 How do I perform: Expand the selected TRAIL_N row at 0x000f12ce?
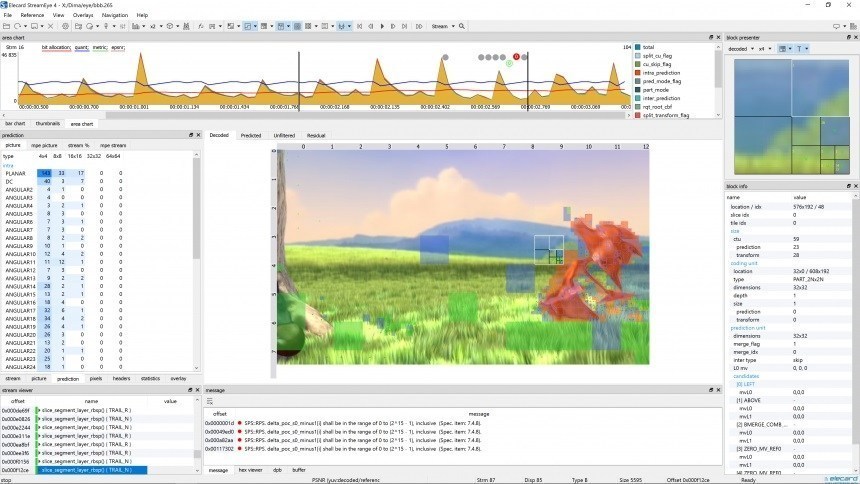pyautogui.click(x=39, y=470)
